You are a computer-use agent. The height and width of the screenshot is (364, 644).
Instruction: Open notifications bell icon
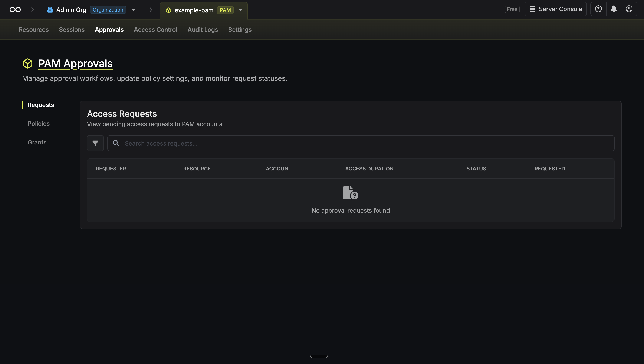(x=614, y=9)
